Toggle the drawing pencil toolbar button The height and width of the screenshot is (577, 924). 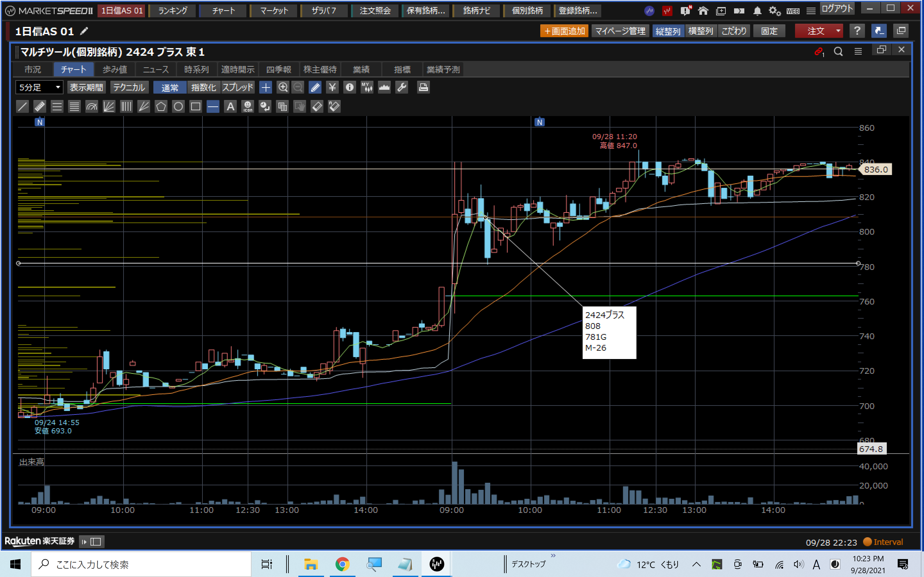(x=315, y=88)
